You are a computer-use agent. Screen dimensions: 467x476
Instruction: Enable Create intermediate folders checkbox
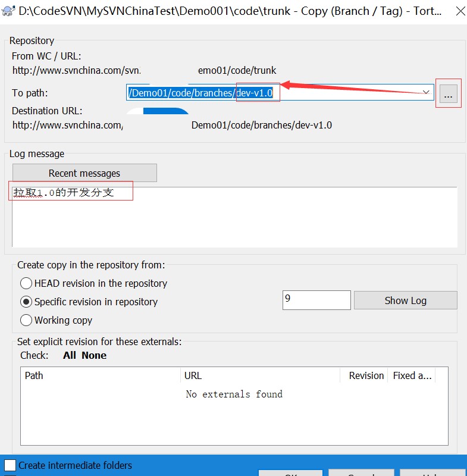coord(10,465)
